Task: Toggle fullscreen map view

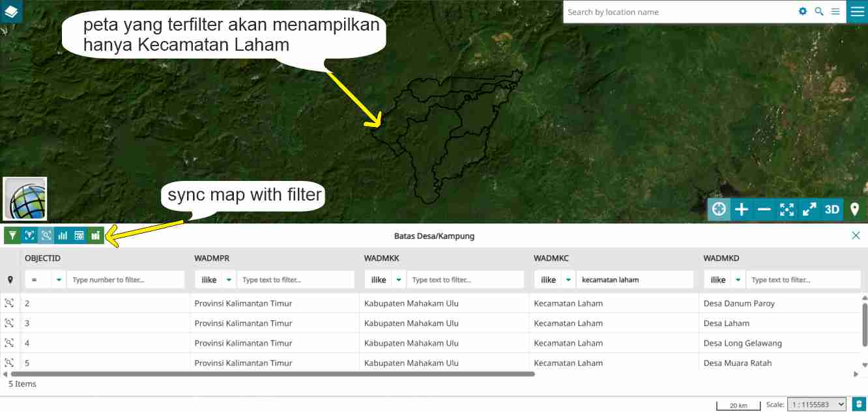Action: coord(809,210)
